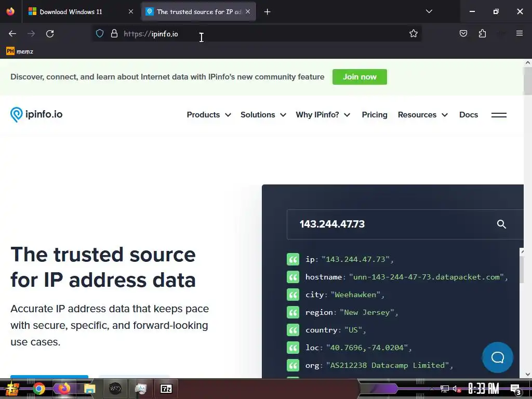The image size is (532, 399).
Task: Select the region value "New Jersey"
Action: click(367, 312)
